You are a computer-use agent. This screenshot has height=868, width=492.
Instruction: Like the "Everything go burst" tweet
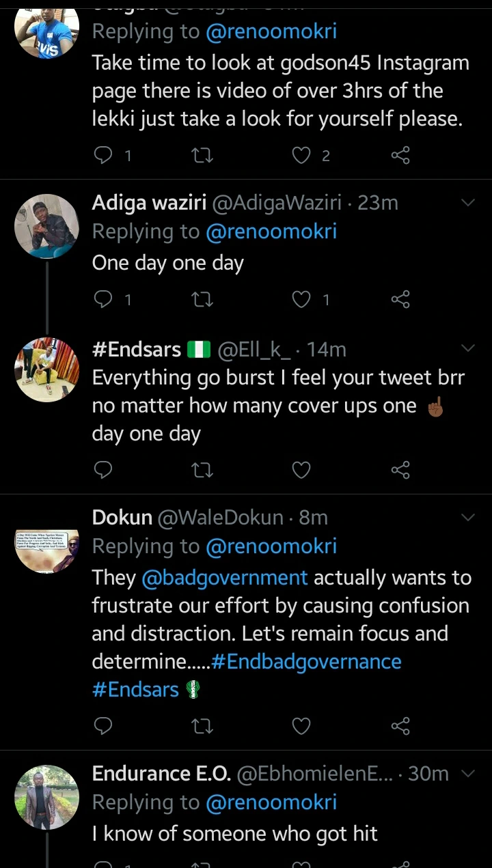301,470
